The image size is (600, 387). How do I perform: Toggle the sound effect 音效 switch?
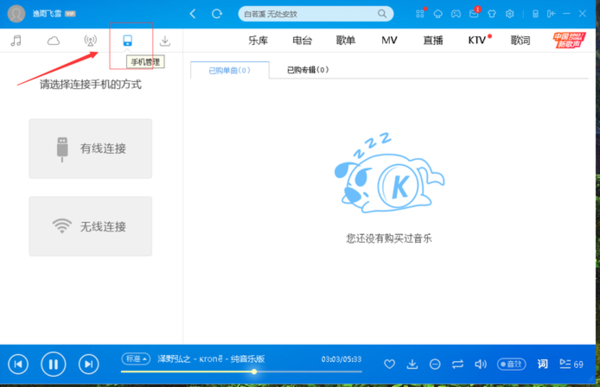point(511,364)
